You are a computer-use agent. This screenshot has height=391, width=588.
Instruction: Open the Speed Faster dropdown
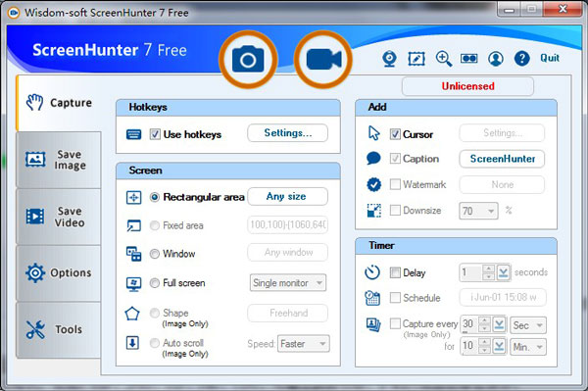tap(304, 344)
